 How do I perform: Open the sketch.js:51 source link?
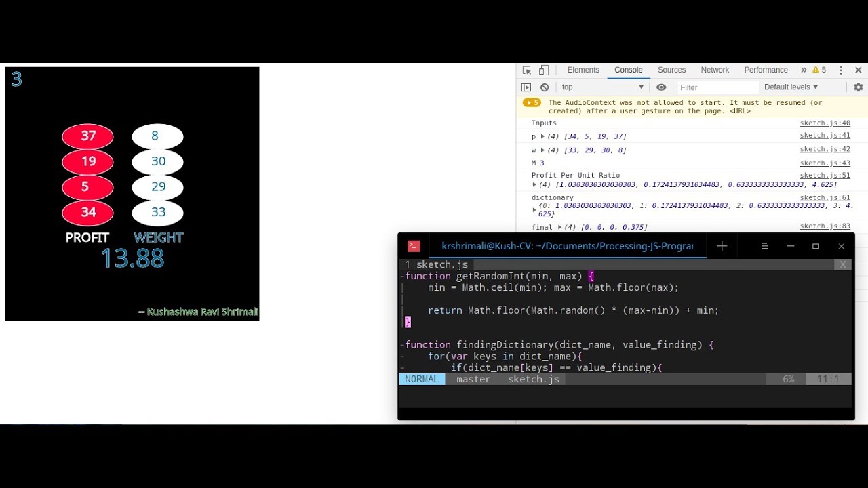point(825,176)
